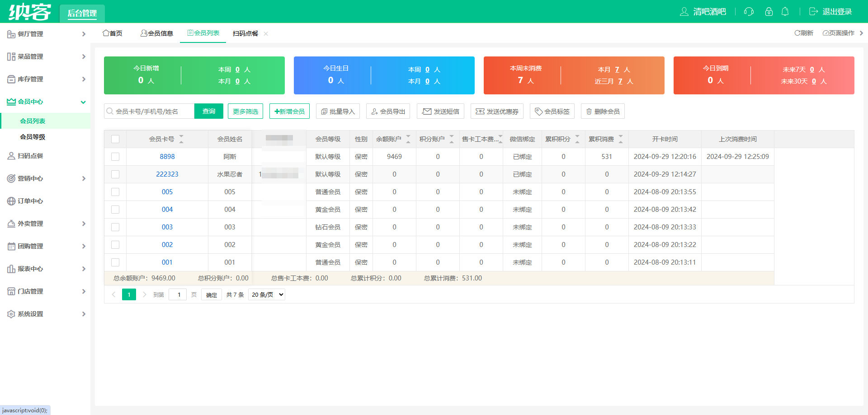Click the 删除会员 trash button

[x=603, y=111]
